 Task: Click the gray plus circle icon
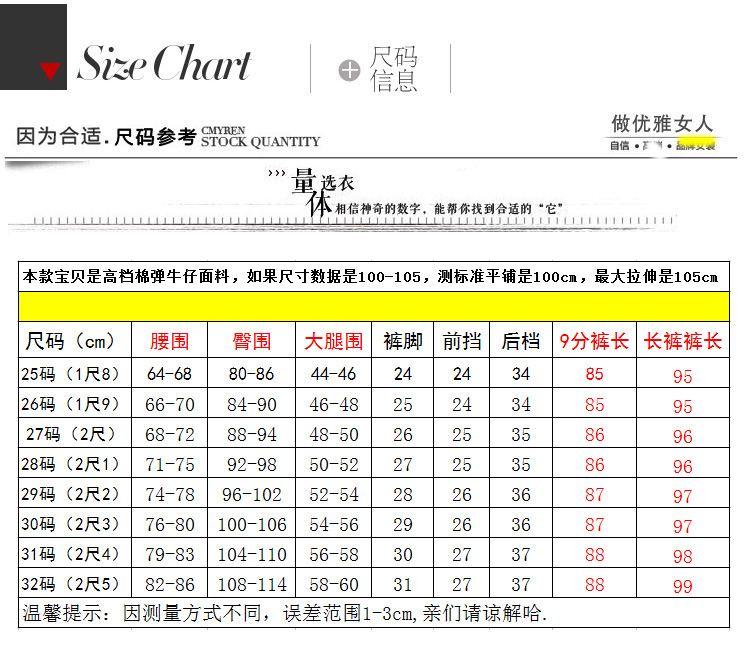tap(349, 71)
